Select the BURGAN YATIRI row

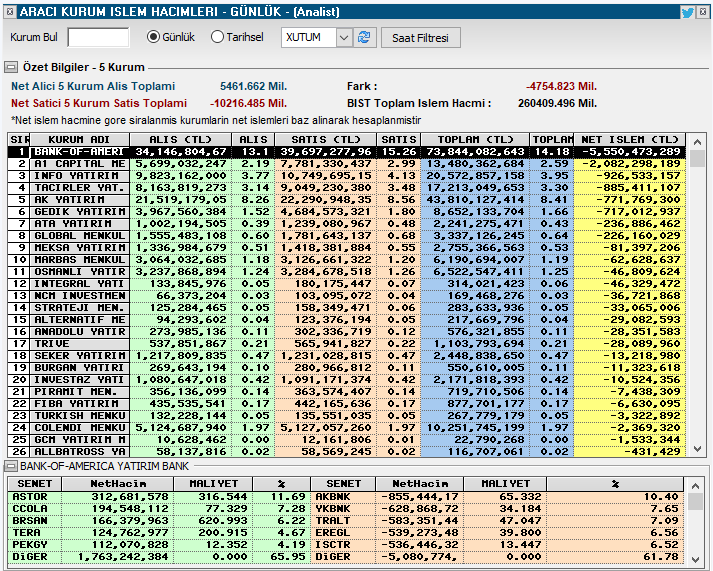346,368
